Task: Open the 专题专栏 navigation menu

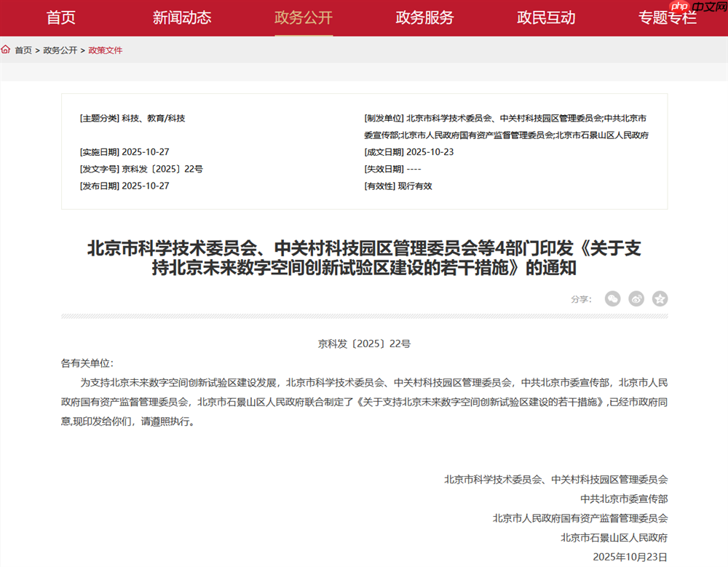Action: (x=666, y=17)
